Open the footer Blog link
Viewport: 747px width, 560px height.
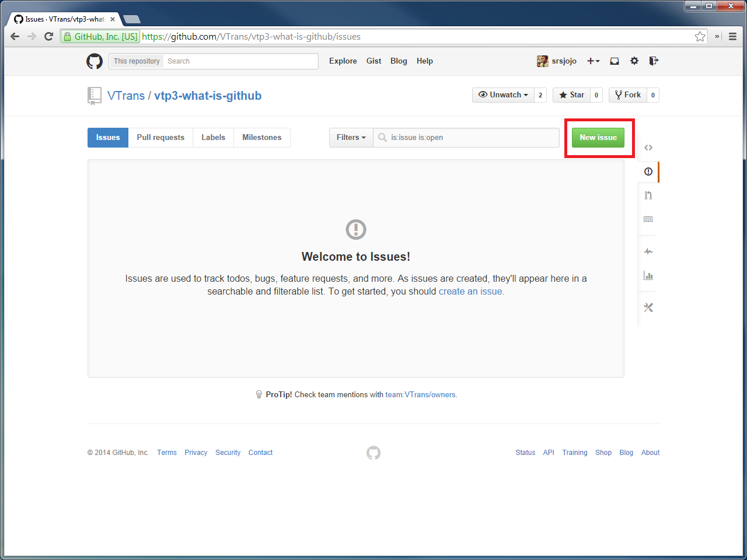626,453
